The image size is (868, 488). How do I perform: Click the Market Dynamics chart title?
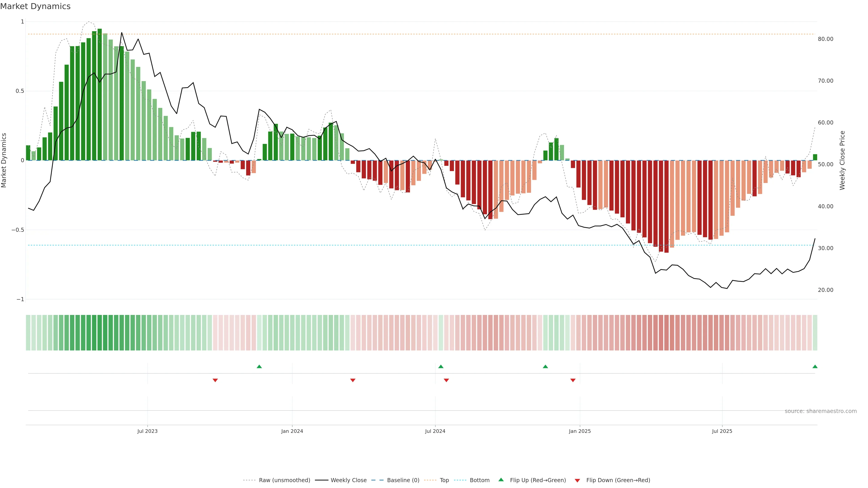35,6
